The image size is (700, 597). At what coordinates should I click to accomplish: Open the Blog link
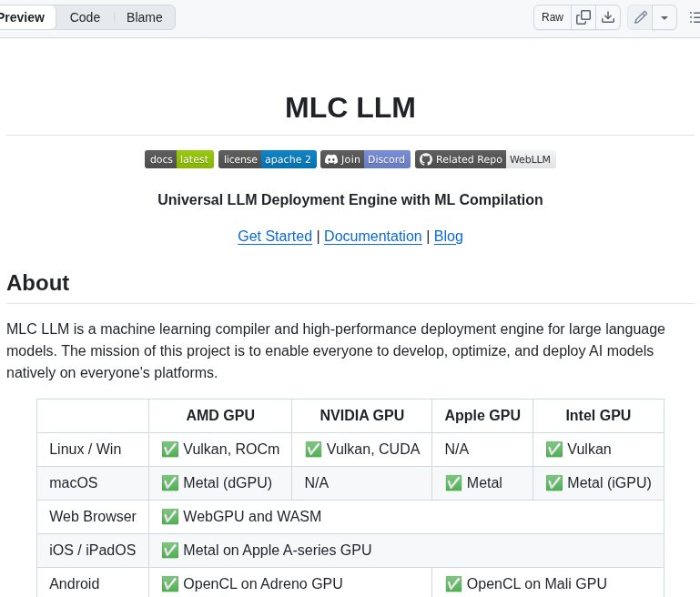point(449,236)
